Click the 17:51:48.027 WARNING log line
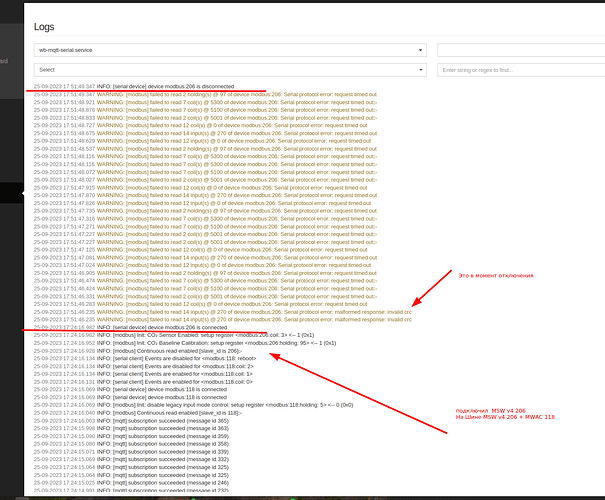 pos(205,180)
